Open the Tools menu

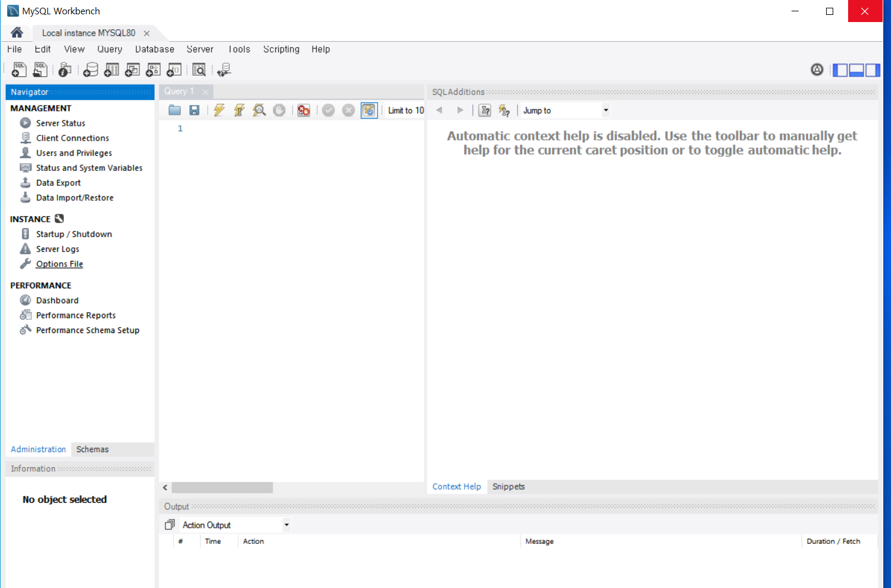click(239, 49)
